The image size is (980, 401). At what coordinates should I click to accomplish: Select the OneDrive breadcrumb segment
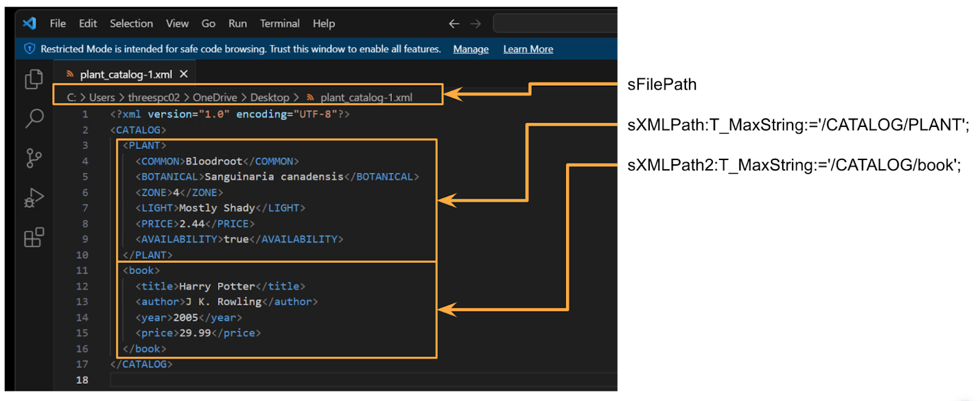point(215,97)
